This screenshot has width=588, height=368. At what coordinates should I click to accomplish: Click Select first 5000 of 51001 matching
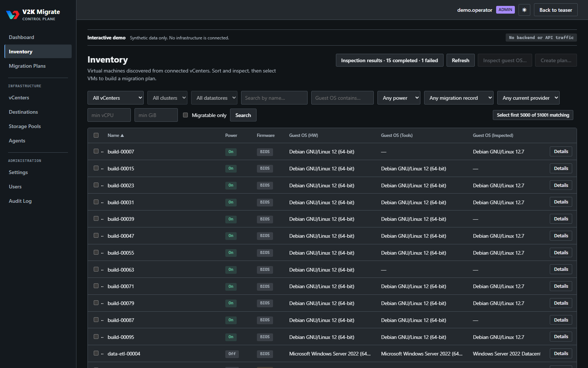click(533, 115)
